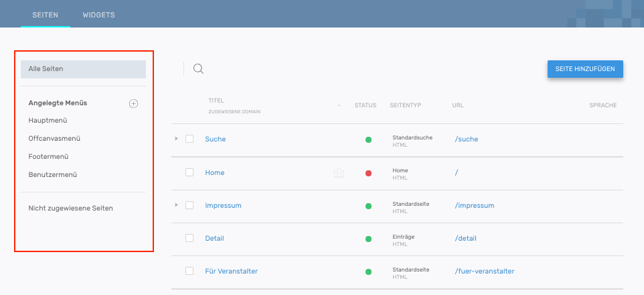The image size is (644, 295).
Task: Open the /fuer-veranstalter URL link
Action: click(x=484, y=271)
